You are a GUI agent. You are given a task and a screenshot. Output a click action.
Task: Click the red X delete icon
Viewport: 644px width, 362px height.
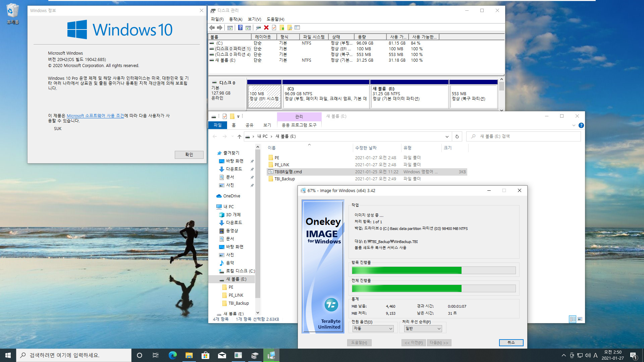266,27
